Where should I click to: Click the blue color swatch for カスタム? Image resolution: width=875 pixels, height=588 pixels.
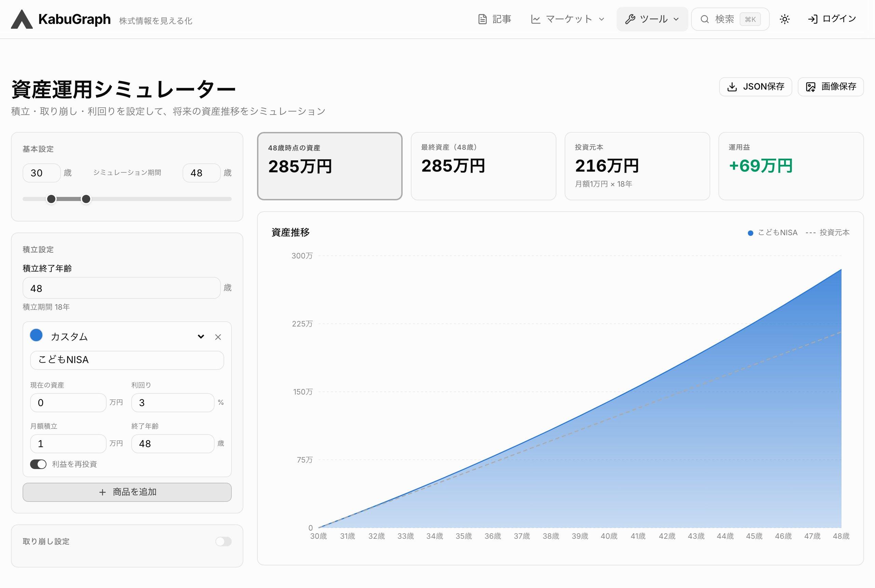pos(36,335)
